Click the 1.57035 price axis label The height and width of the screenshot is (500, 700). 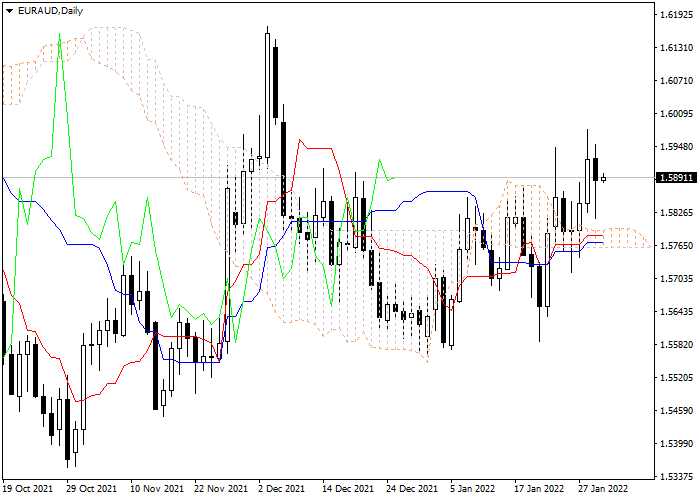click(x=676, y=279)
